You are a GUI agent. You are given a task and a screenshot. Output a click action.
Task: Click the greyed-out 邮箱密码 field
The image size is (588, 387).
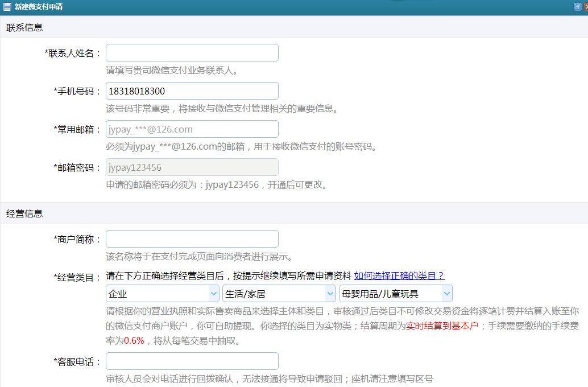[x=192, y=167]
